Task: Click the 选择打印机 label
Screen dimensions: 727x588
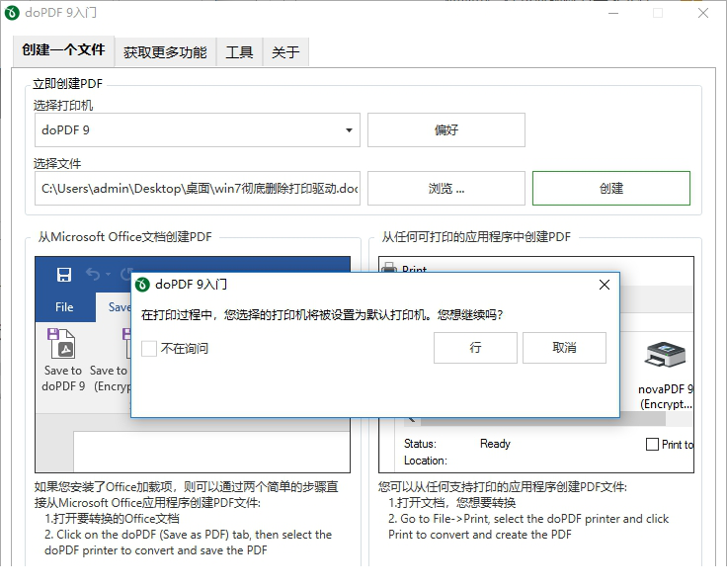Action: pos(63,106)
